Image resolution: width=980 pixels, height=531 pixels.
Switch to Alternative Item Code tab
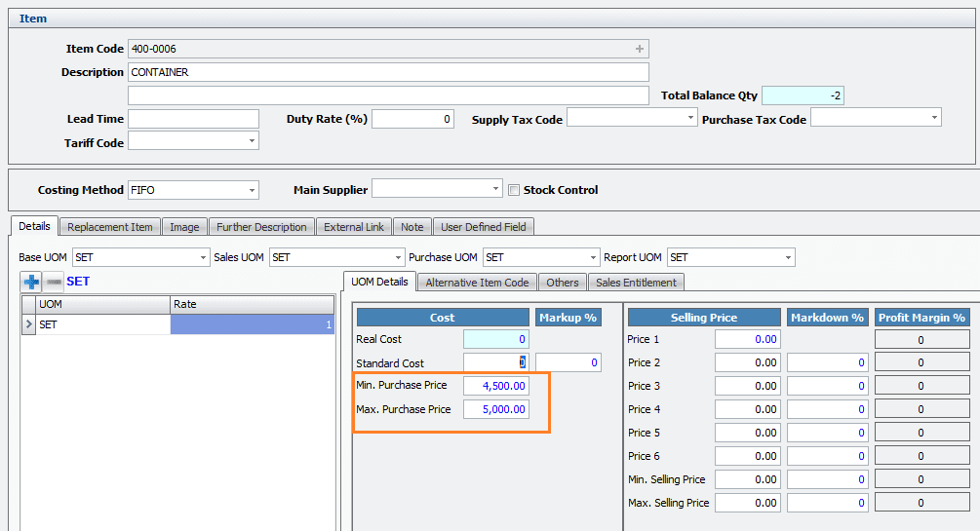pyautogui.click(x=477, y=283)
